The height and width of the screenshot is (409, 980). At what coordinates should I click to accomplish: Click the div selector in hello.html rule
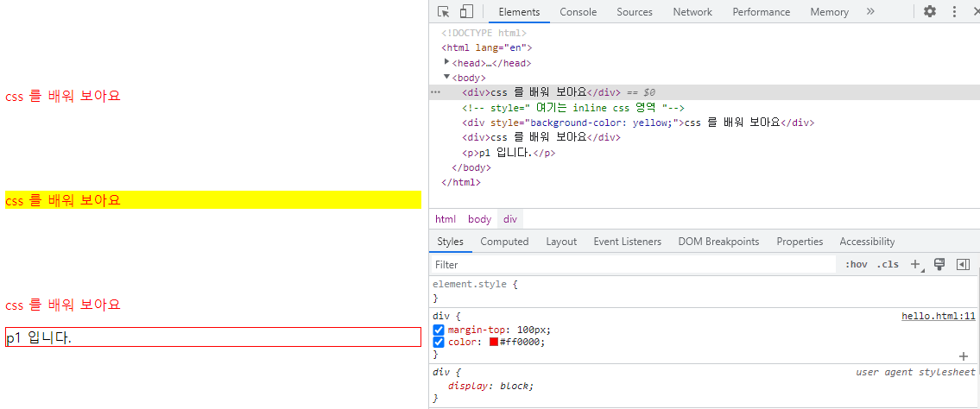click(x=441, y=316)
